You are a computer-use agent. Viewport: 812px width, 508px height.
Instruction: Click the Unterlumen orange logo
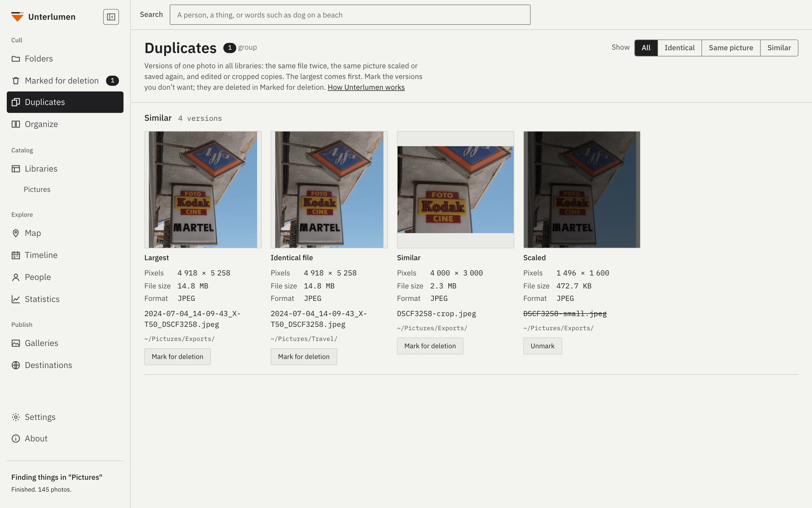coord(17,17)
